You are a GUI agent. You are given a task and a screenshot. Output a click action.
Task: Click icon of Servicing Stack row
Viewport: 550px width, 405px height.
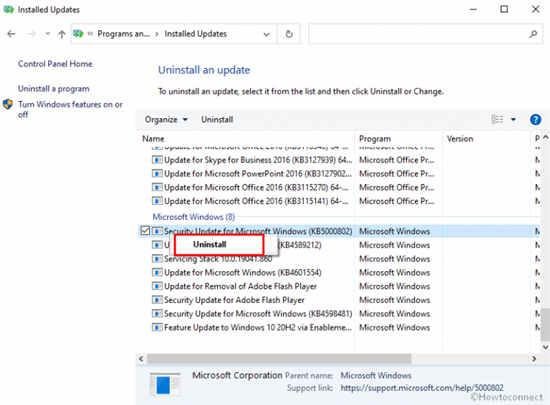[157, 259]
